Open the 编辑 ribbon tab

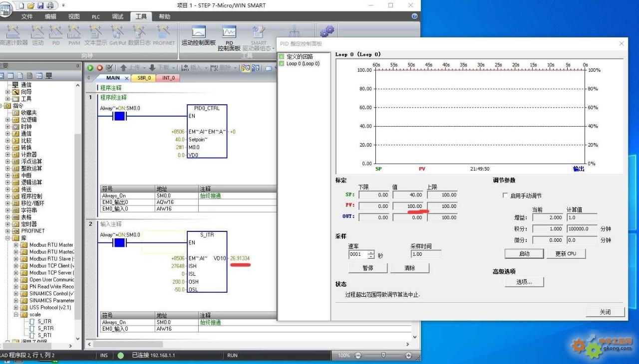[x=51, y=16]
